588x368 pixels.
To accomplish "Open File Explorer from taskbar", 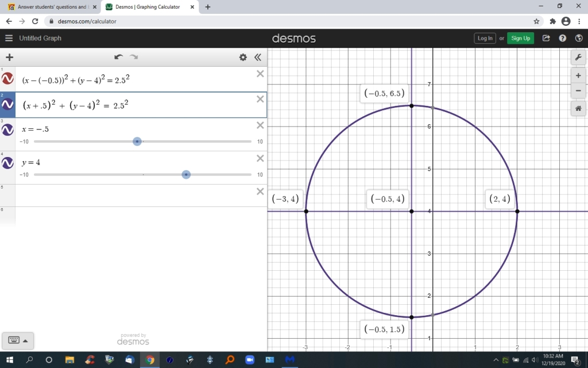I will tap(69, 360).
